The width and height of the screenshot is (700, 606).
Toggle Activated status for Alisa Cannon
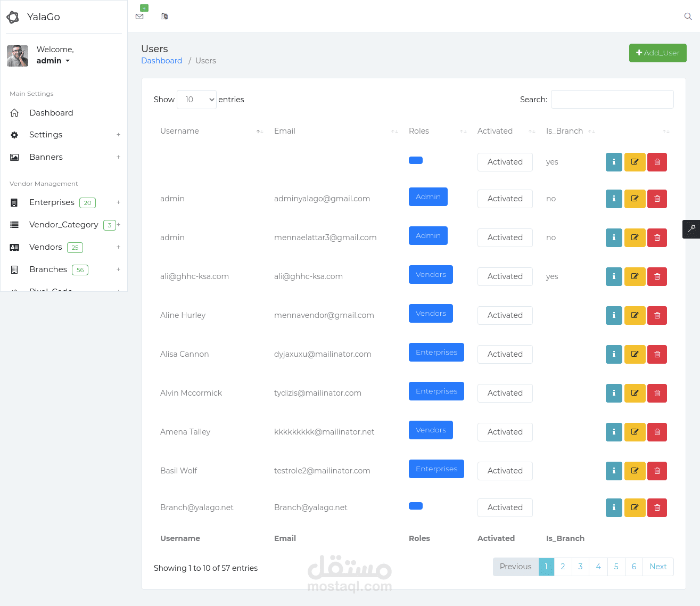(505, 354)
